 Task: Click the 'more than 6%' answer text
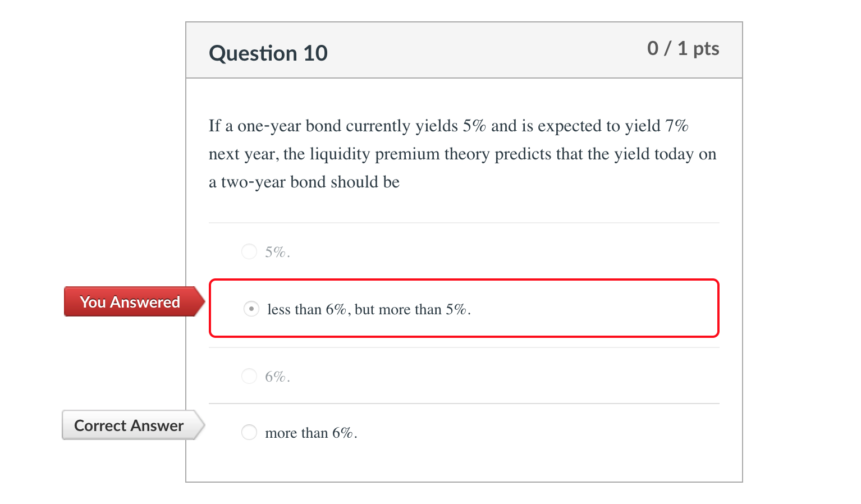click(x=311, y=432)
